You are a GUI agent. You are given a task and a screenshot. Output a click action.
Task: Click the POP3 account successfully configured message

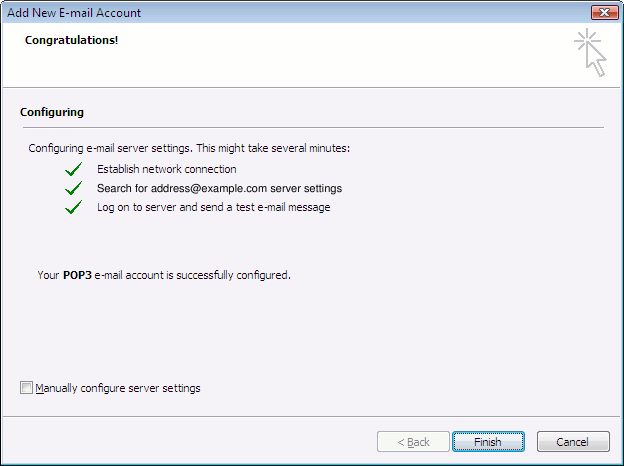point(163,274)
